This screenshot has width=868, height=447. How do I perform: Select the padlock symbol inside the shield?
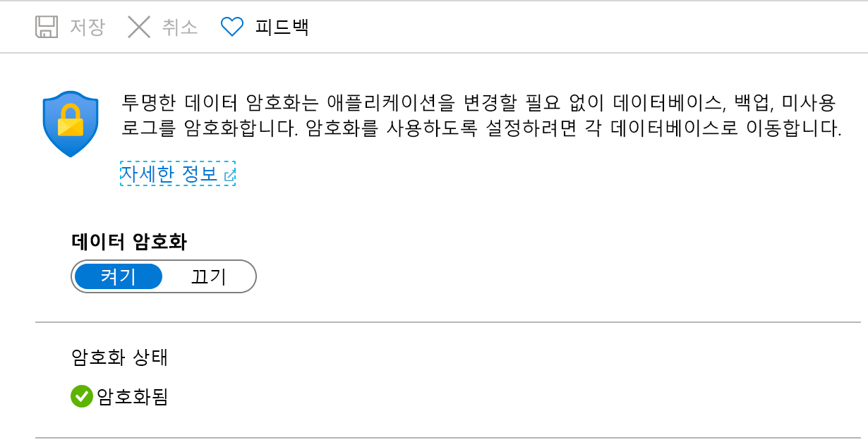[71, 120]
